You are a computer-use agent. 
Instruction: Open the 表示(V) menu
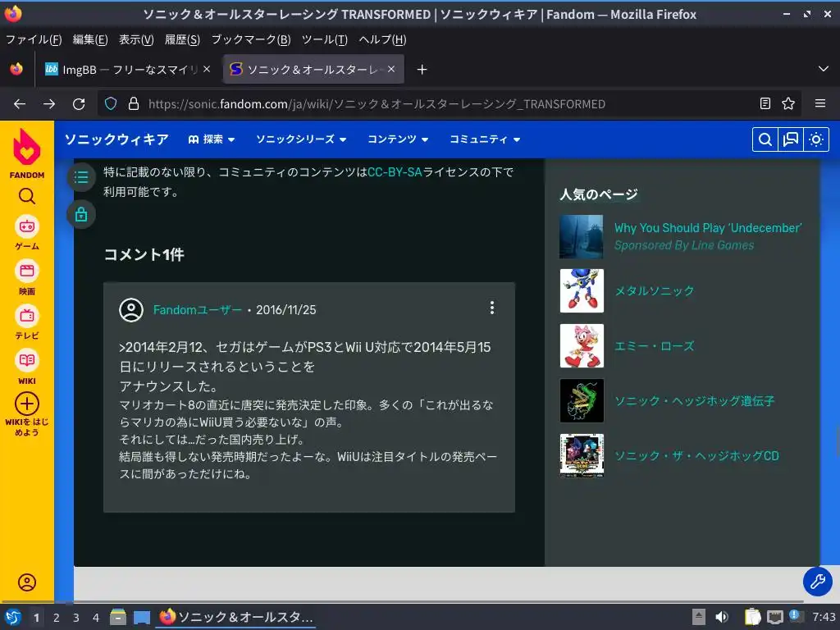(136, 39)
